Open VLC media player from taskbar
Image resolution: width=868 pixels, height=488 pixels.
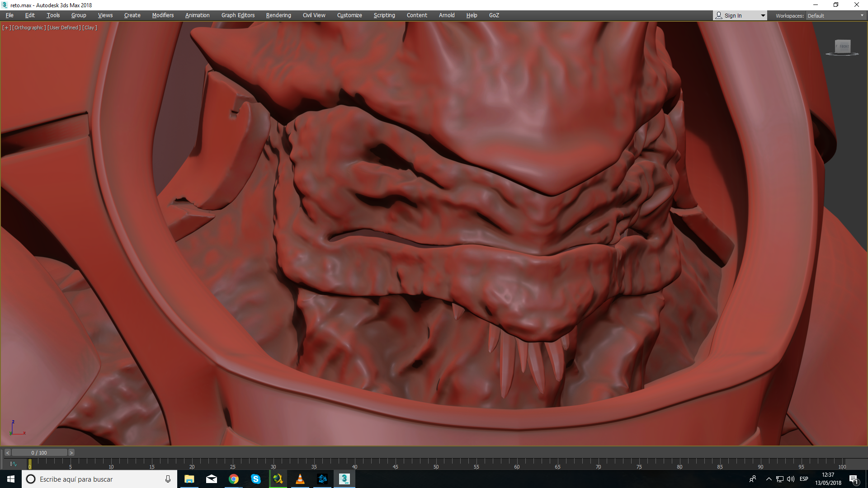[x=300, y=479]
